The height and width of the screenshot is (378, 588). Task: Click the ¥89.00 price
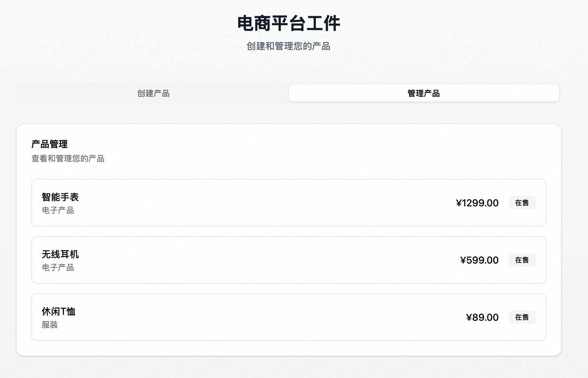point(482,317)
